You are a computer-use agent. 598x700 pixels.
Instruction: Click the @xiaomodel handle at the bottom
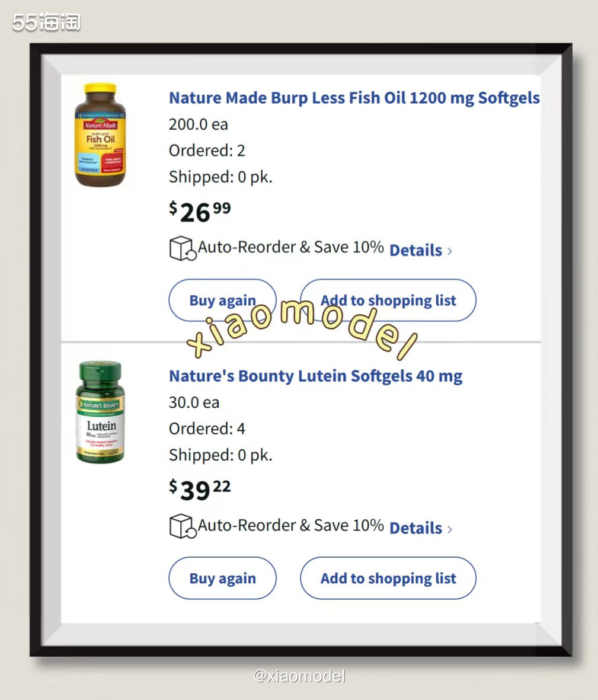[x=299, y=676]
